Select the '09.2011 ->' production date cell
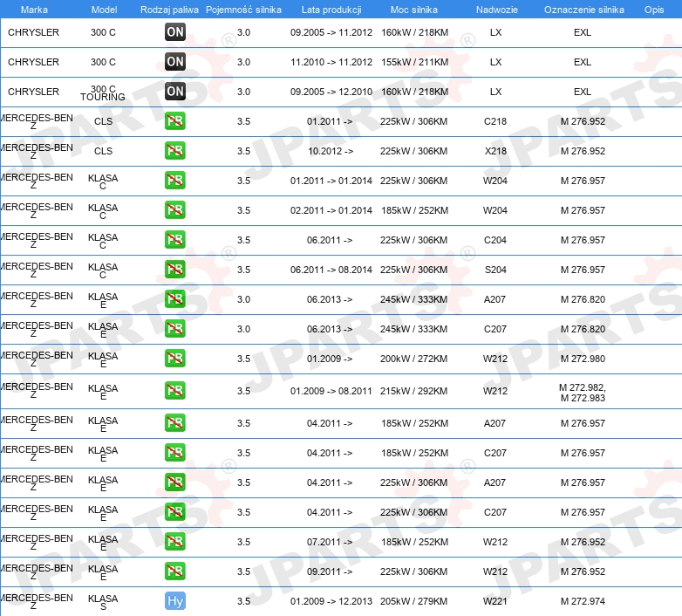 [x=330, y=572]
